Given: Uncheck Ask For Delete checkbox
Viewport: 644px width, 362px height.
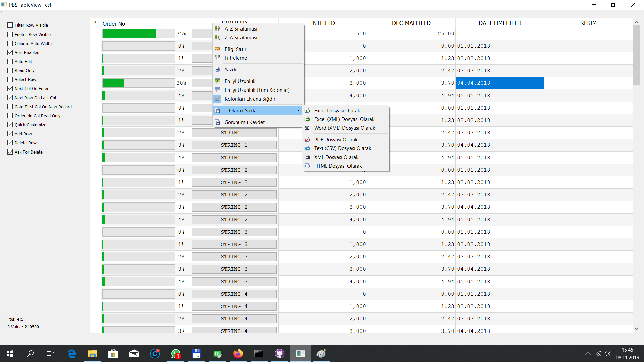Looking at the screenshot, I should tap(10, 152).
